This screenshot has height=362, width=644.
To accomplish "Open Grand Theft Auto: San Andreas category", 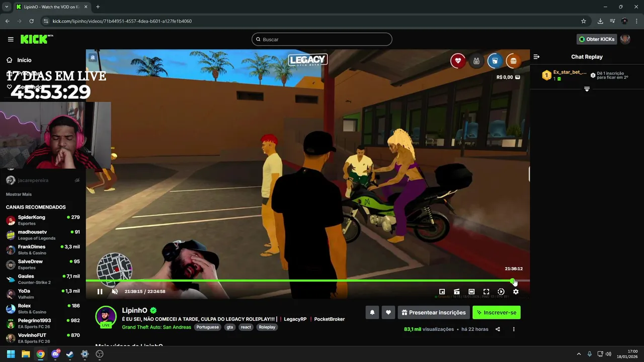I will pos(156,327).
